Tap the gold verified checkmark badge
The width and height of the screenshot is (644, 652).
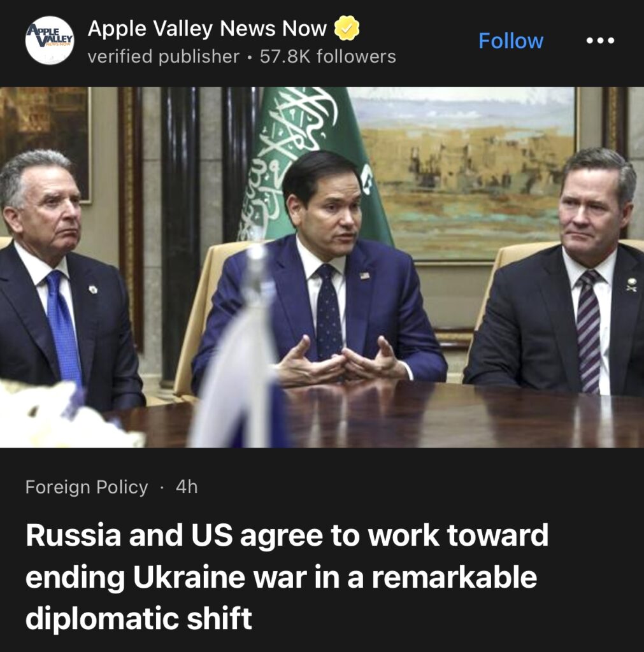click(347, 28)
